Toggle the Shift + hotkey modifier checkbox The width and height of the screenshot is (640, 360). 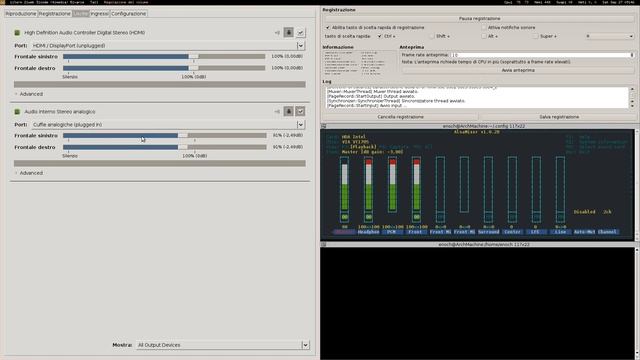(432, 36)
